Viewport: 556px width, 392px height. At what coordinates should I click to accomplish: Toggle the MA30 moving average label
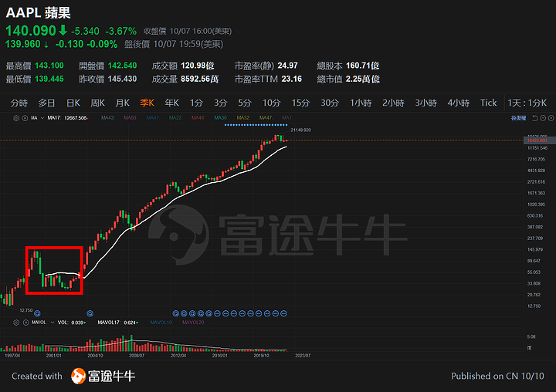pos(221,118)
